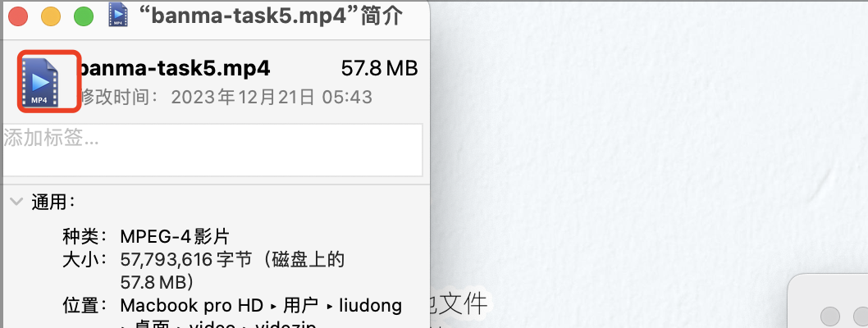Click the 添加标签 tags input field
This screenshot has width=868, height=328.
(212, 150)
